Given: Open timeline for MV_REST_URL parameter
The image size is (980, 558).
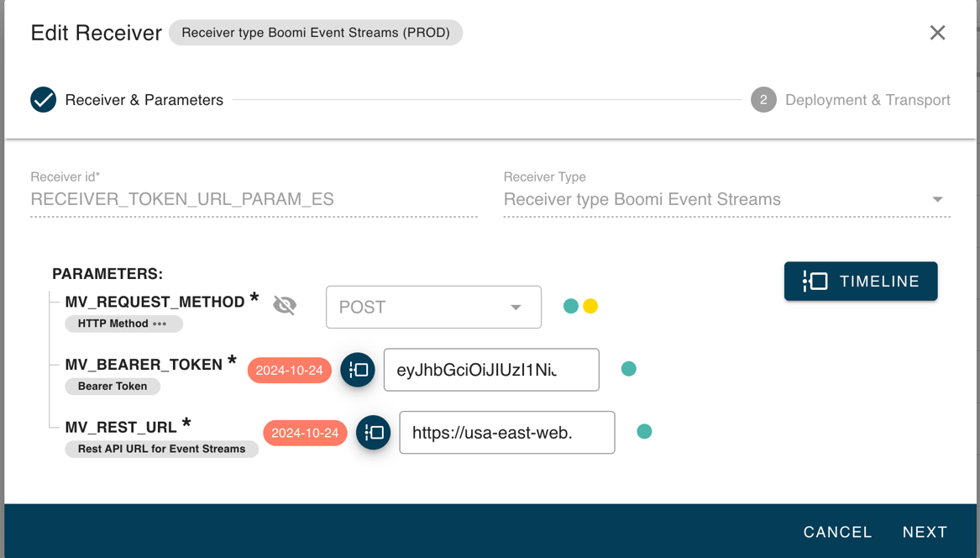Looking at the screenshot, I should 373,432.
